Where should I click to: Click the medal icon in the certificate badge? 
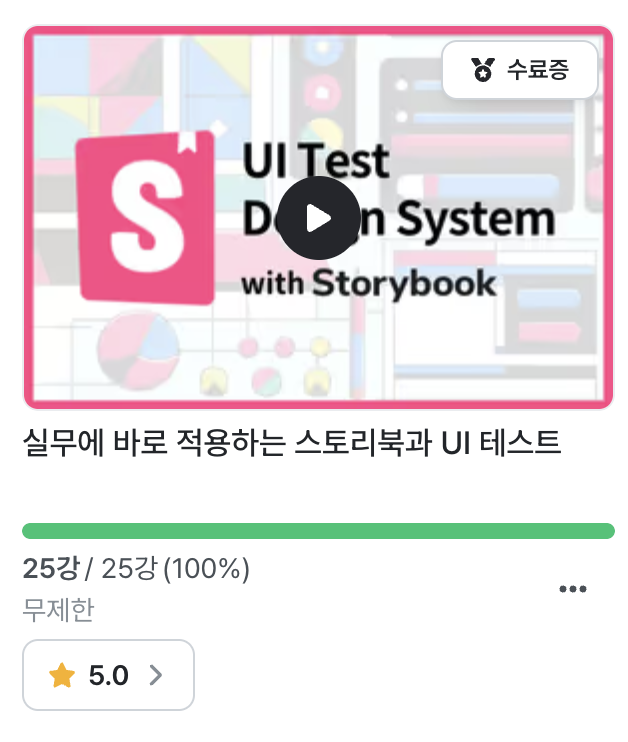[x=483, y=70]
